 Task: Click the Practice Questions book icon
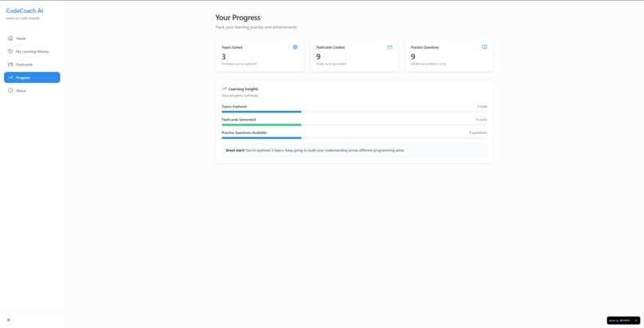(485, 47)
